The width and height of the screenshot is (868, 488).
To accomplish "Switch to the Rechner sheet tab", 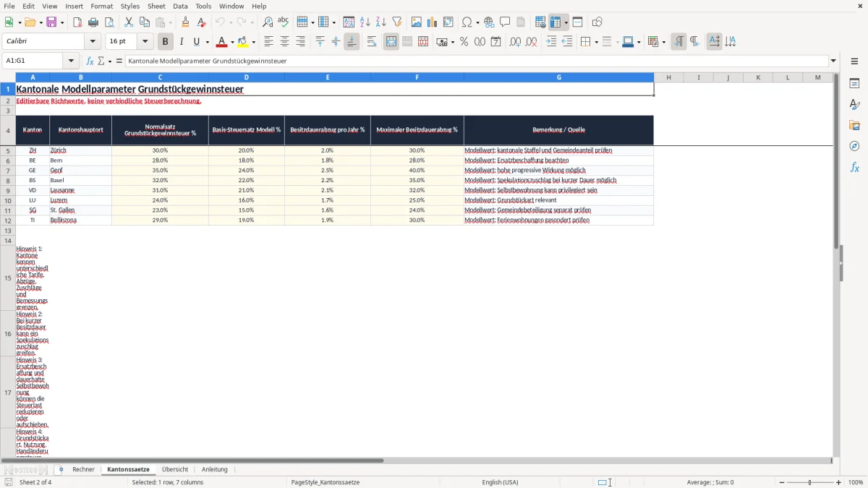I will coord(83,470).
